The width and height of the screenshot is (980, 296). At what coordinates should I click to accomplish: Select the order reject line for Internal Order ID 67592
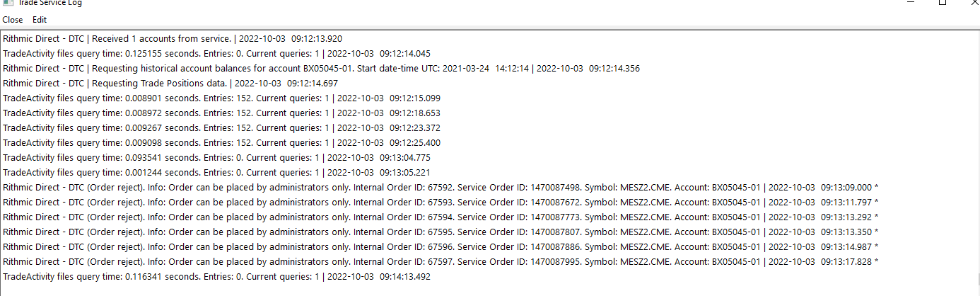(x=440, y=187)
